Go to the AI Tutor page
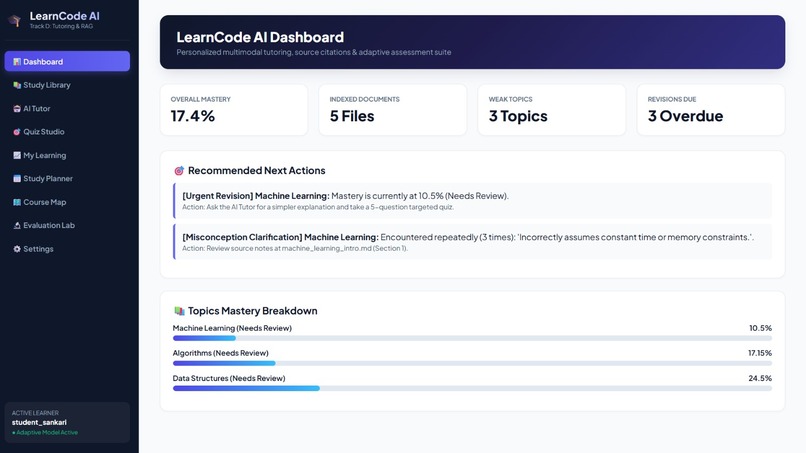 pyautogui.click(x=67, y=108)
